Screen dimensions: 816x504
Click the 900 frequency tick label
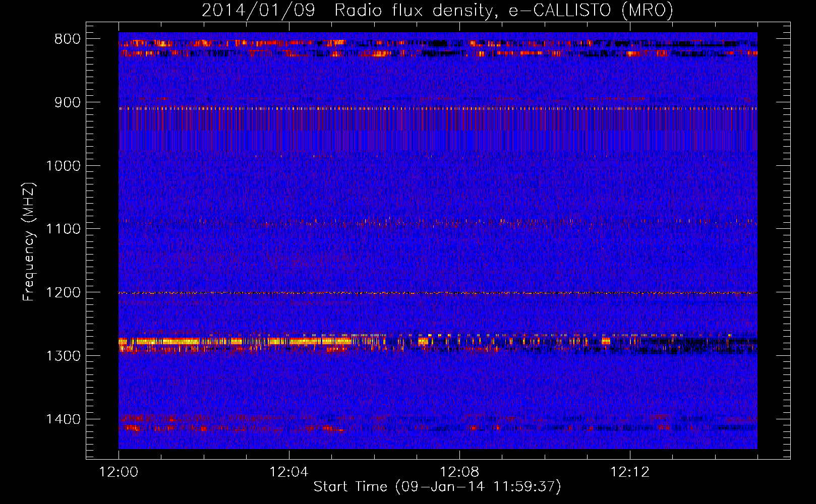click(x=68, y=102)
